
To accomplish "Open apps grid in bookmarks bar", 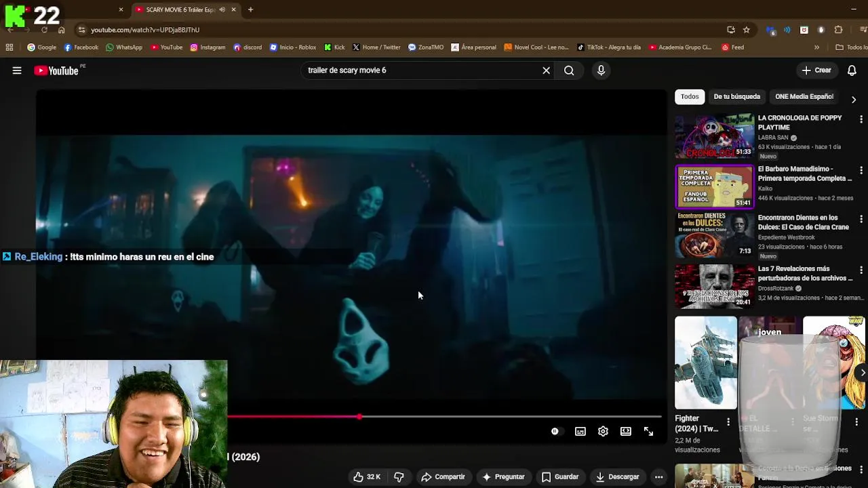I will (9, 47).
